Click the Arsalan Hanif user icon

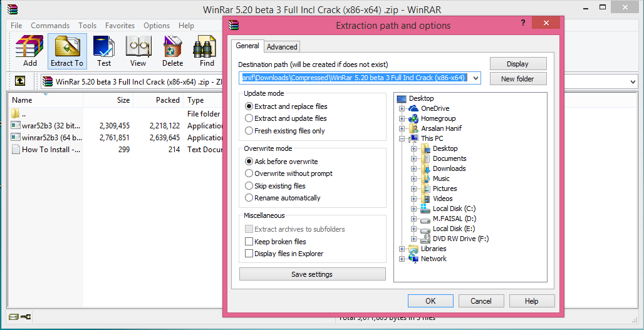[x=413, y=128]
